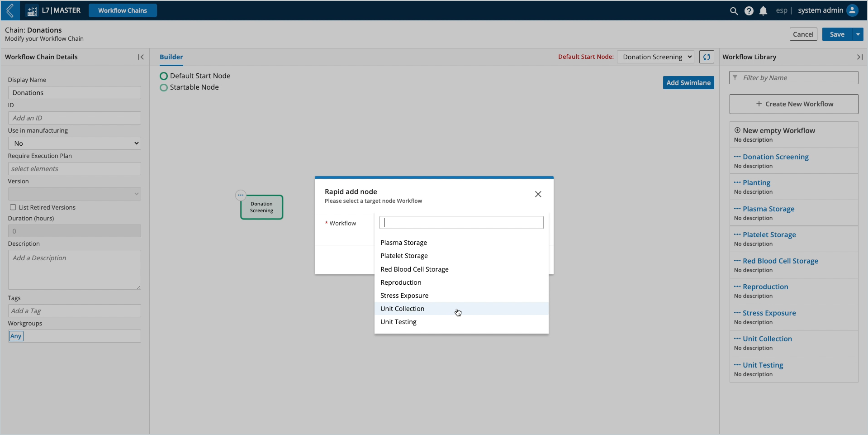Click the Workflow search input in dialog

(x=461, y=222)
